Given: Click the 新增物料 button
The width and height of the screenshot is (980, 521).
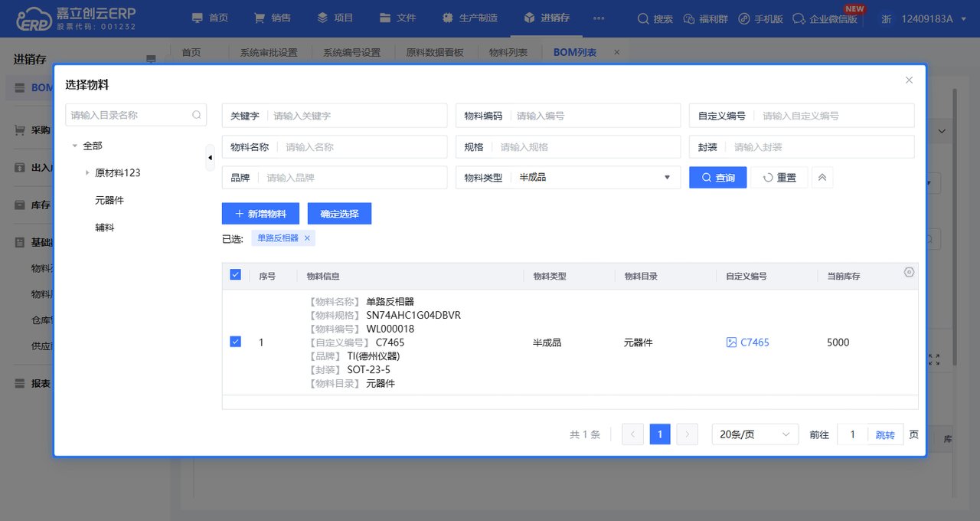Looking at the screenshot, I should 260,214.
